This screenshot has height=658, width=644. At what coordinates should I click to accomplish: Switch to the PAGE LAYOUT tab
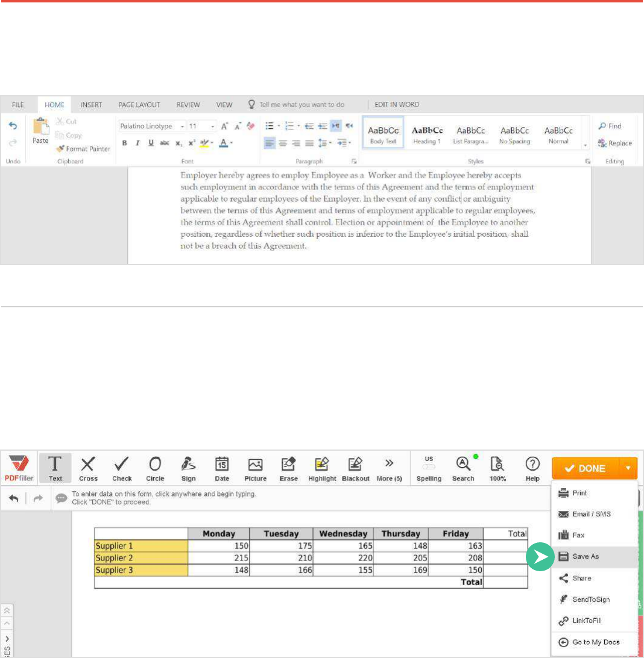(x=139, y=104)
